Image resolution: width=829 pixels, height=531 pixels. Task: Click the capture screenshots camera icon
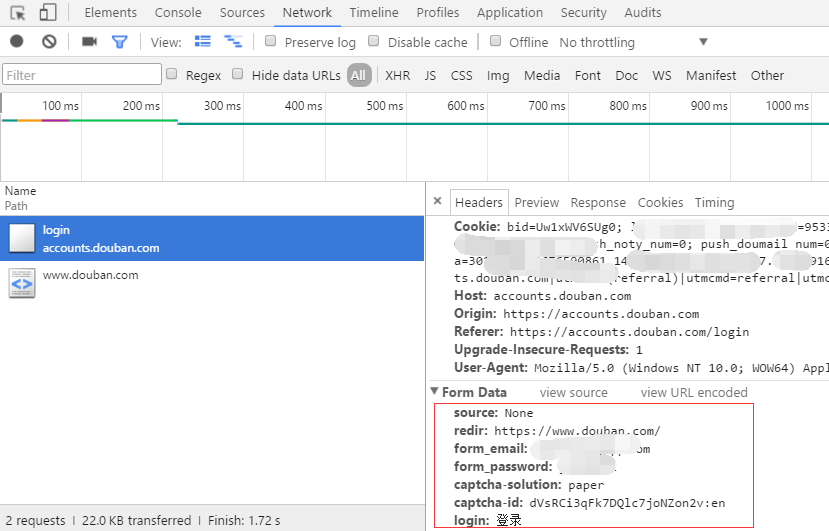[89, 42]
